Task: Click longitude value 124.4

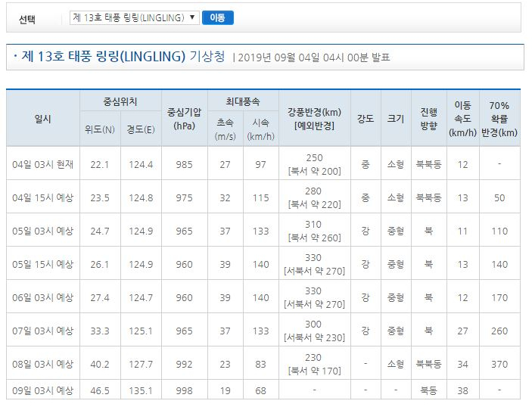Action: [141, 165]
